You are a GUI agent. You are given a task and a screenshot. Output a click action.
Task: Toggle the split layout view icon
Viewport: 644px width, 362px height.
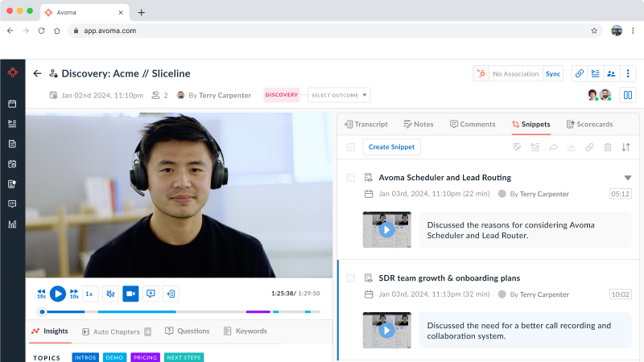(628, 95)
